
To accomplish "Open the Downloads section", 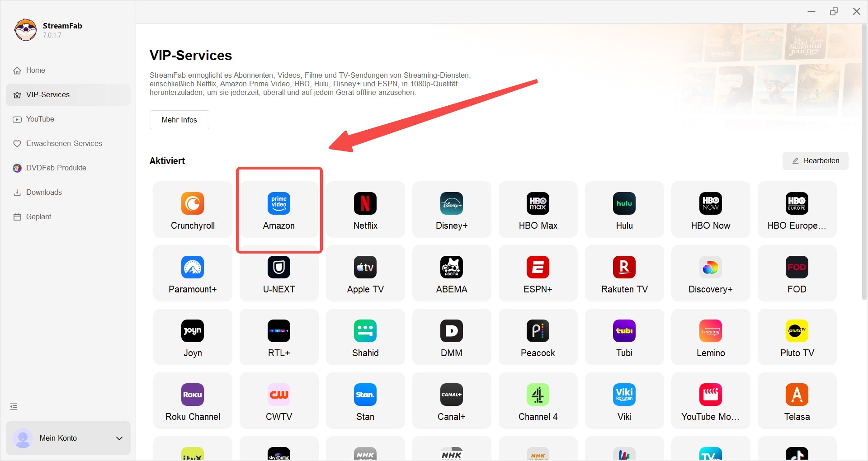I will 43,192.
